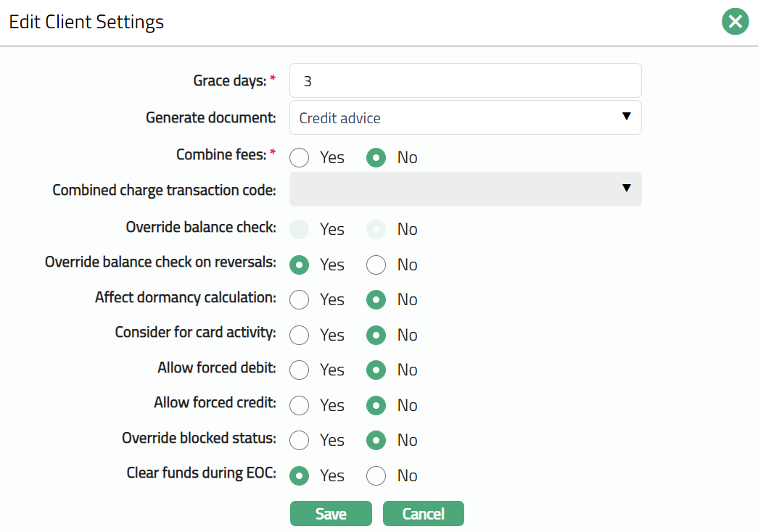Turn on Allow forced credit with Yes
This screenshot has height=532, width=758.
(x=300, y=405)
